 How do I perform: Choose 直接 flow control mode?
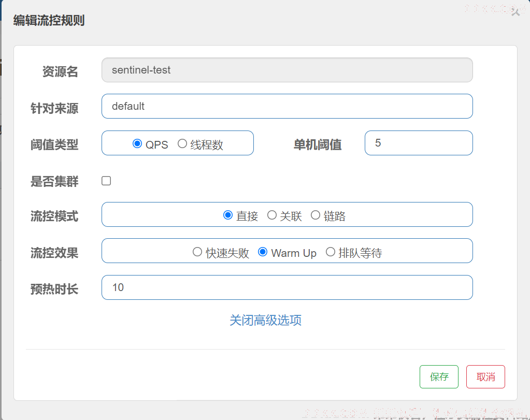pos(228,215)
